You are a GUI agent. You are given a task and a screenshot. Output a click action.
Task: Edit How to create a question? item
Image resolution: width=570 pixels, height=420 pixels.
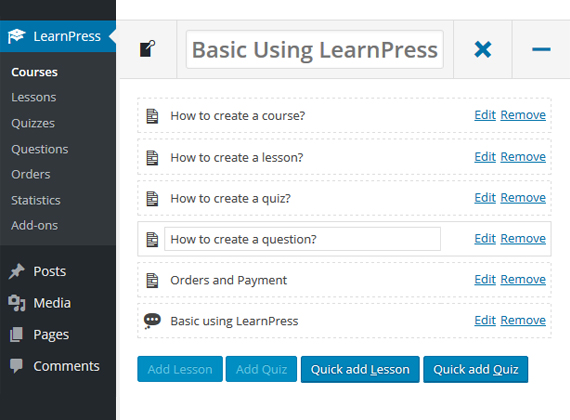point(485,239)
